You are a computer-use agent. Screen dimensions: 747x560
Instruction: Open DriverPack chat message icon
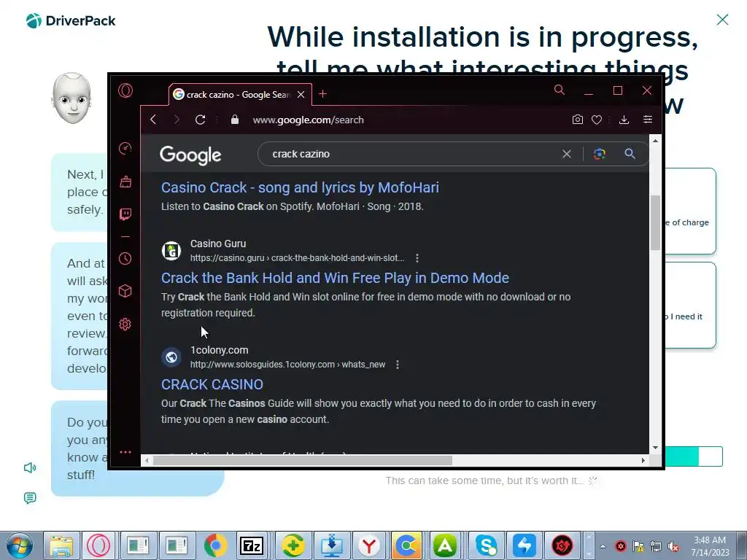point(29,498)
